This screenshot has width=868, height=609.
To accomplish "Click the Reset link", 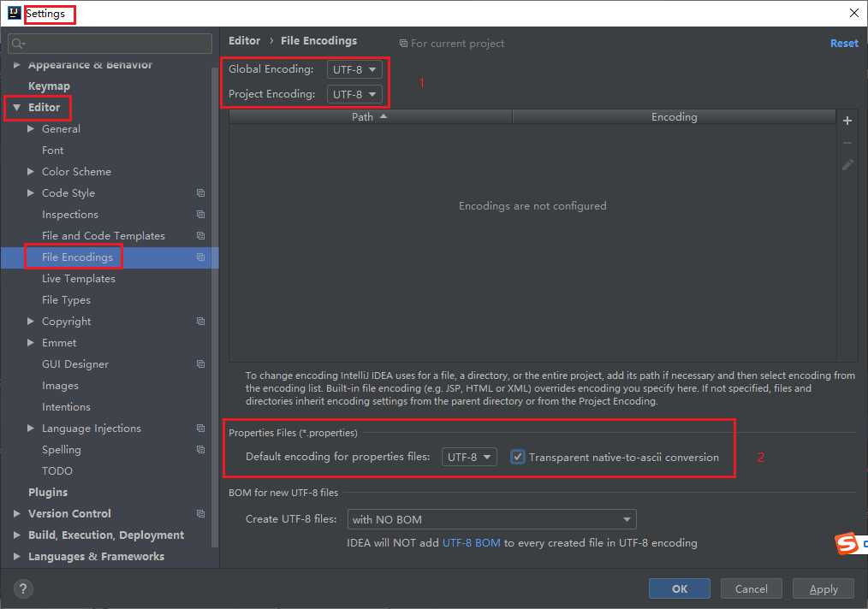I will (x=844, y=43).
